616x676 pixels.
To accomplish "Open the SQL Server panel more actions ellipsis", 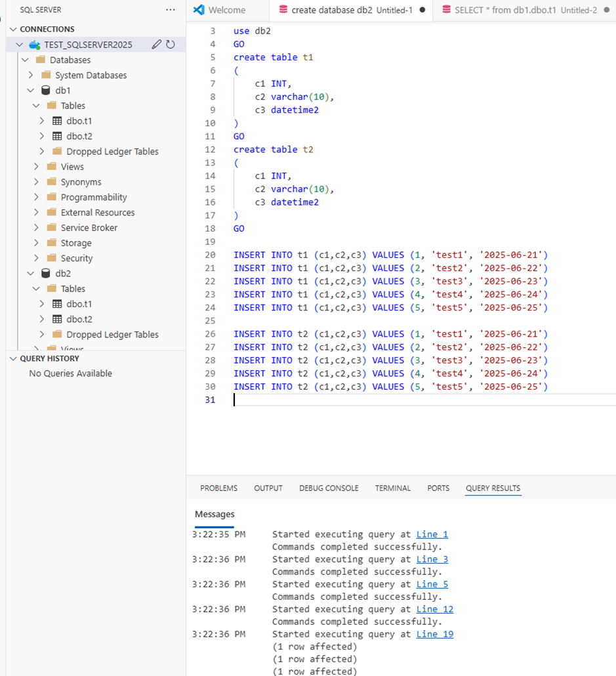I will 171,10.
